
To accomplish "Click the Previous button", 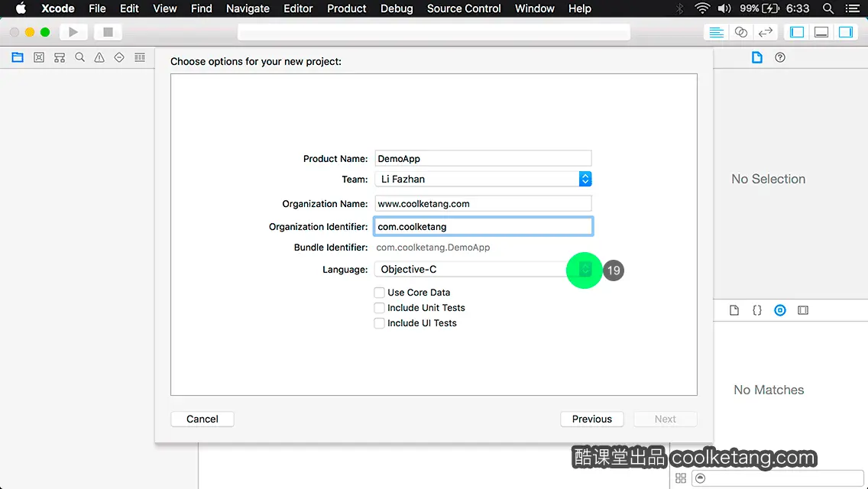I will (591, 419).
